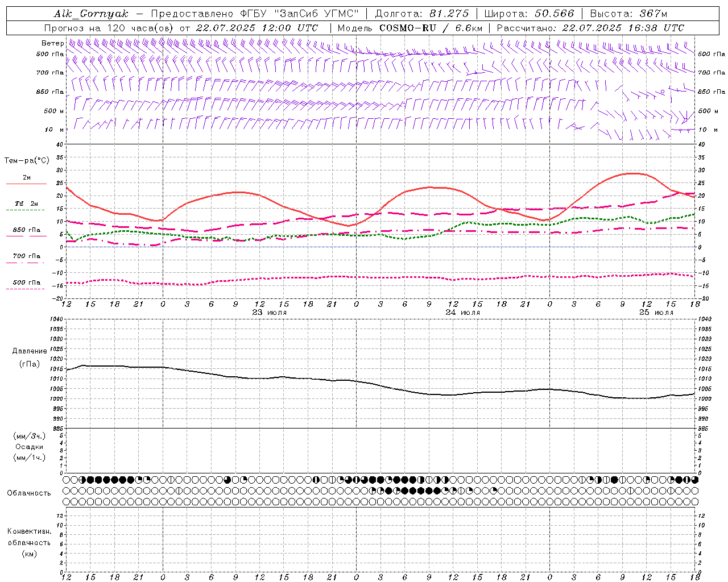Click the solid line swatch under 2м legend
The image size is (728, 582).
(x=26, y=184)
